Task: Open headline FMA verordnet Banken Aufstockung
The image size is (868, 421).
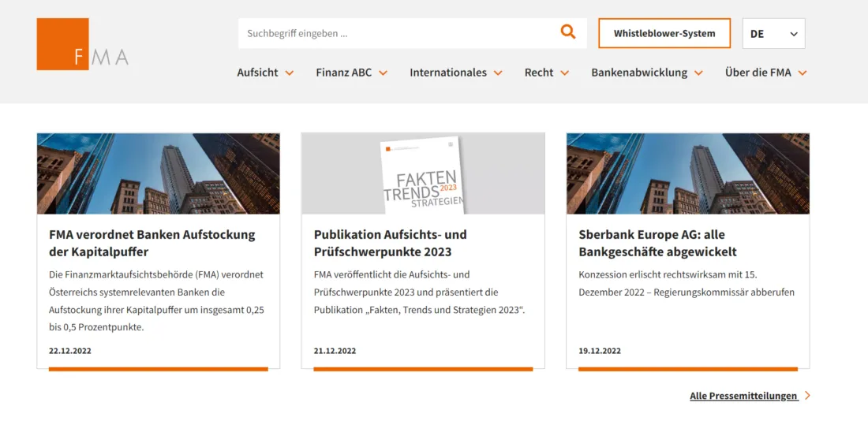Action: click(x=152, y=243)
